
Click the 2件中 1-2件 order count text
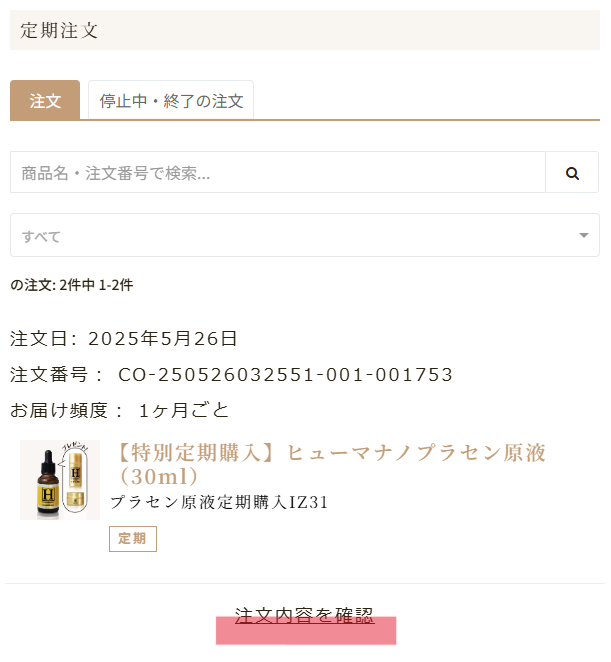click(95, 285)
